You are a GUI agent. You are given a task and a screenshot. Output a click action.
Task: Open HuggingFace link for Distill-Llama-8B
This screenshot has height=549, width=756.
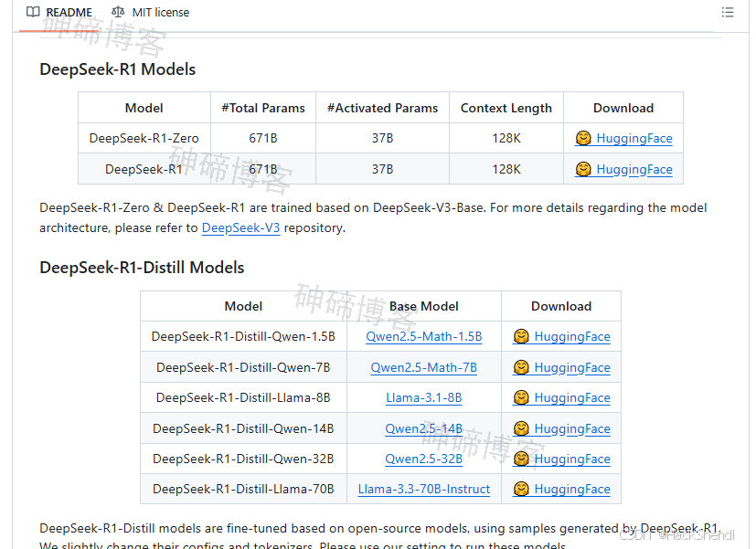pyautogui.click(x=561, y=397)
